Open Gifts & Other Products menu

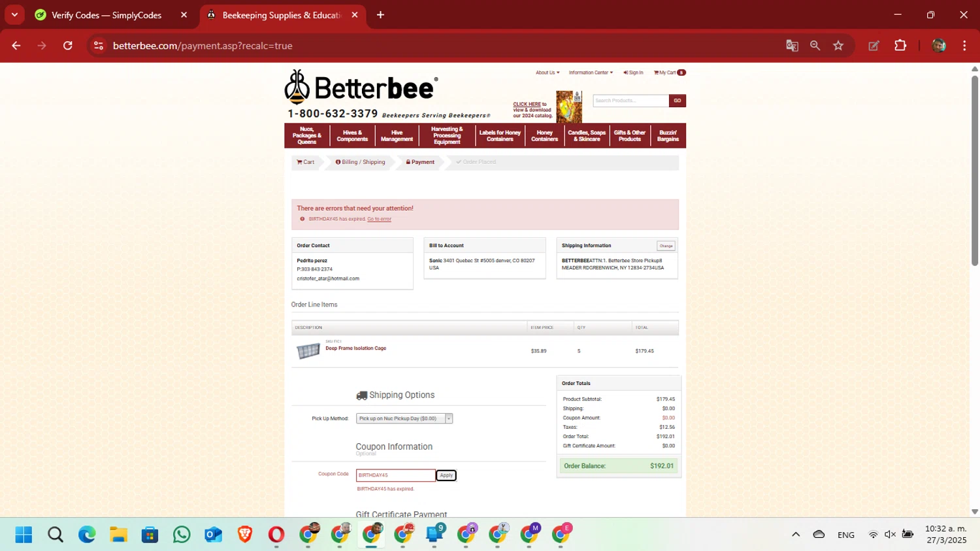[x=630, y=135]
